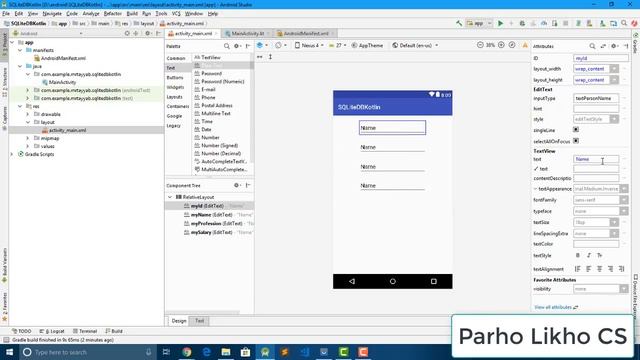Select the Buttons palette category

(x=175, y=78)
